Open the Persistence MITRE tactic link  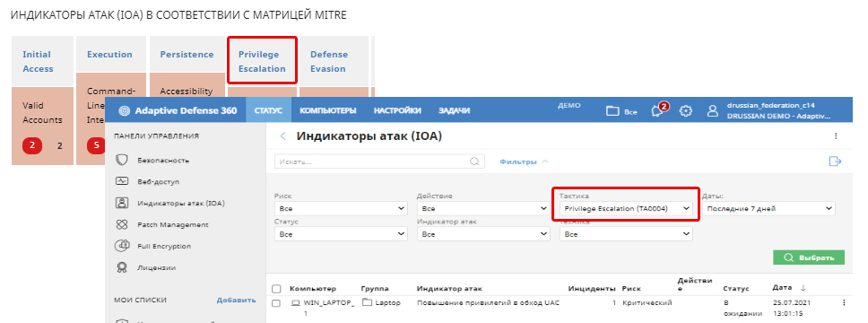187,55
